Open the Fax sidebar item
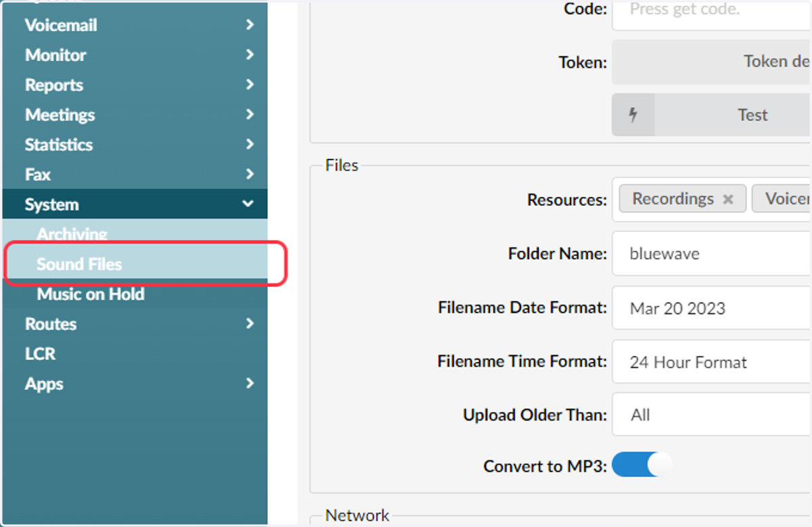This screenshot has width=812, height=527. click(135, 174)
